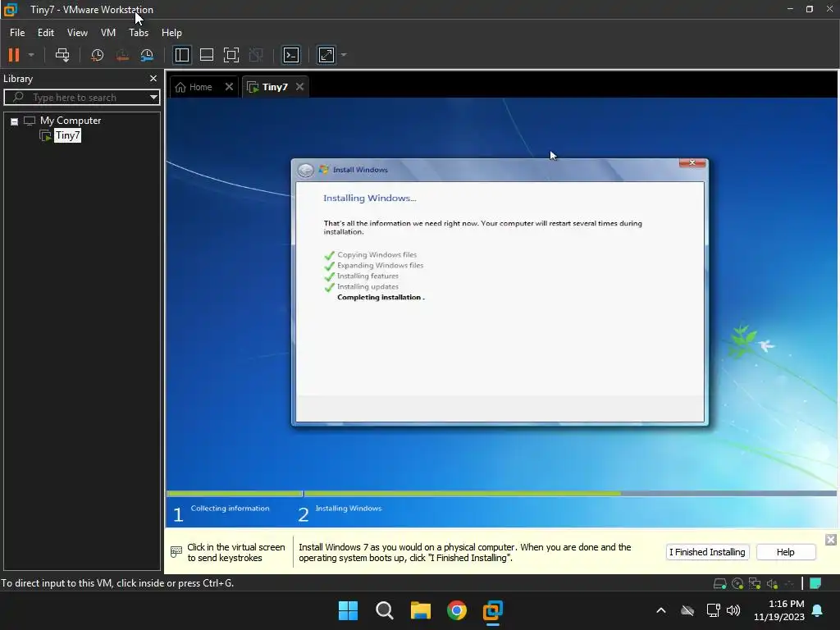Screen dimensions: 840x630
Task: Close the Install Windows dialog
Action: tap(692, 162)
